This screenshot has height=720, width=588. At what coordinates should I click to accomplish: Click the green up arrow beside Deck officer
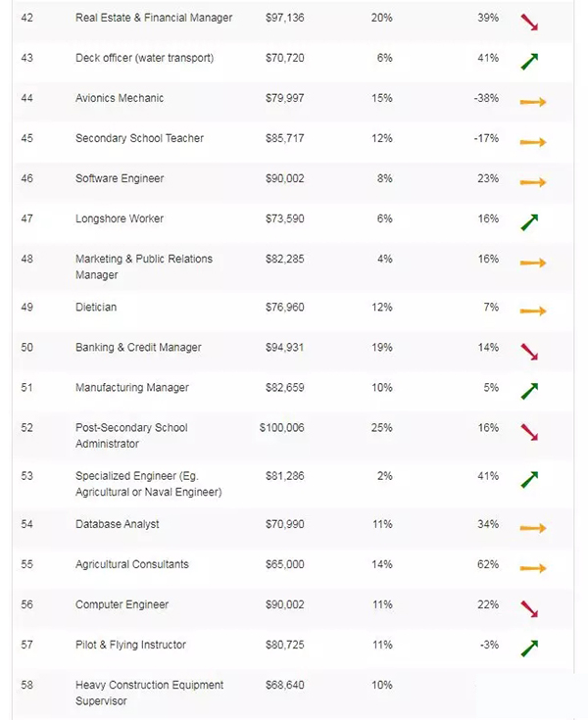click(x=529, y=61)
